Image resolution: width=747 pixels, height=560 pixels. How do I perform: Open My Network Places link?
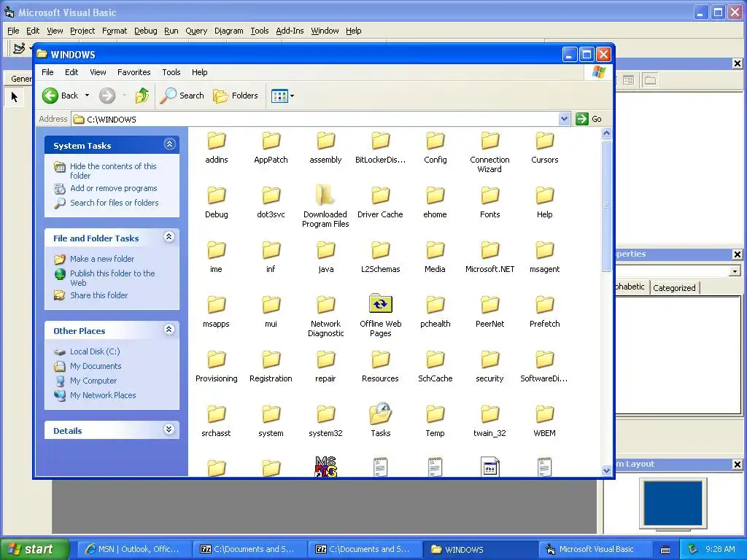point(103,395)
